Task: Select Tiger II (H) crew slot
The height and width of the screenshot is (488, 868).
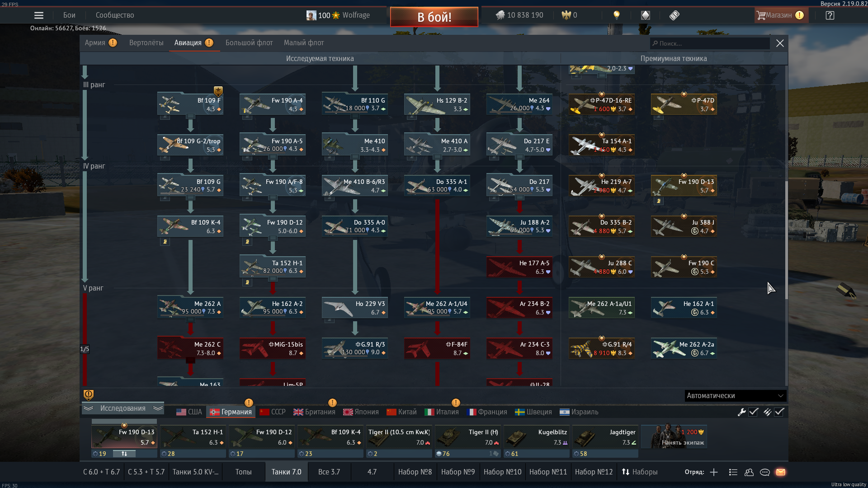Action: point(467,437)
